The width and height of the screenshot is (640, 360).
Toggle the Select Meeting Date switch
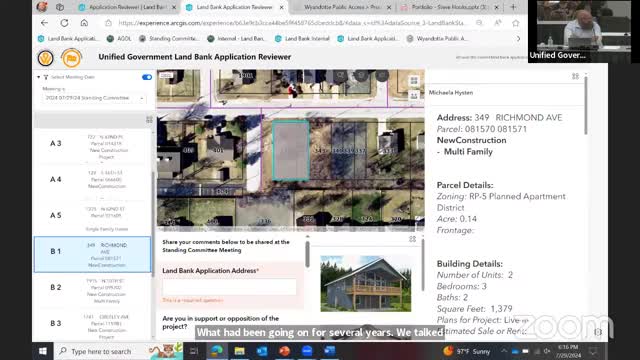coord(147,77)
